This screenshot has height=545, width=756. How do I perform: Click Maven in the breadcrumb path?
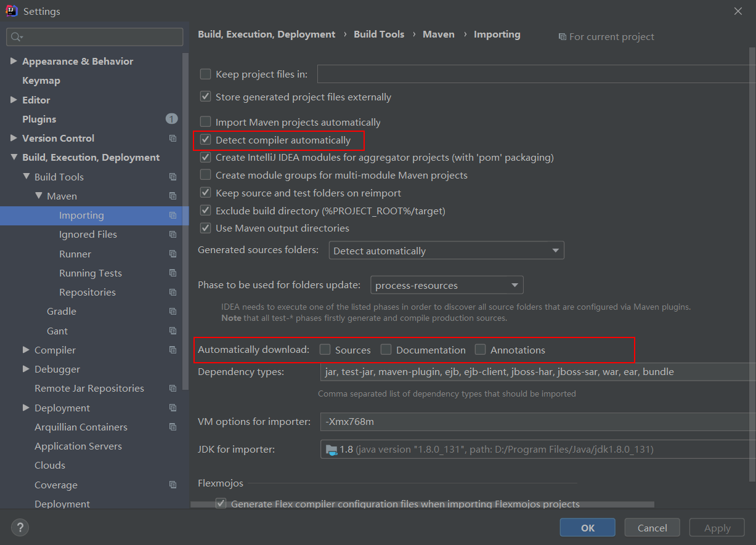[439, 34]
